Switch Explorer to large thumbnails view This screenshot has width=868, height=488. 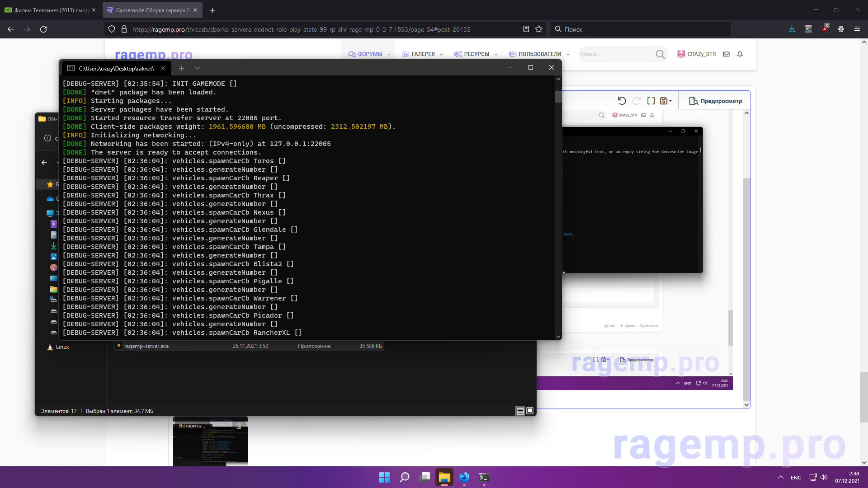pos(530,411)
